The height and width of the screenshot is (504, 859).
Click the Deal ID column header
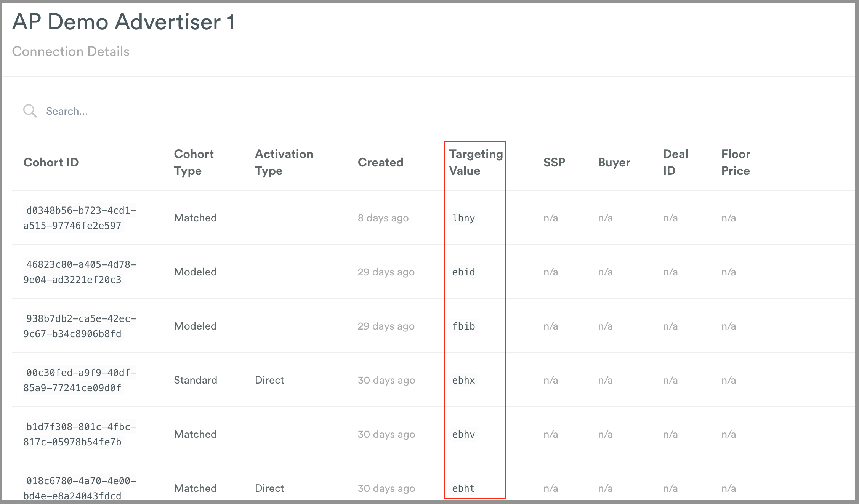pos(676,162)
